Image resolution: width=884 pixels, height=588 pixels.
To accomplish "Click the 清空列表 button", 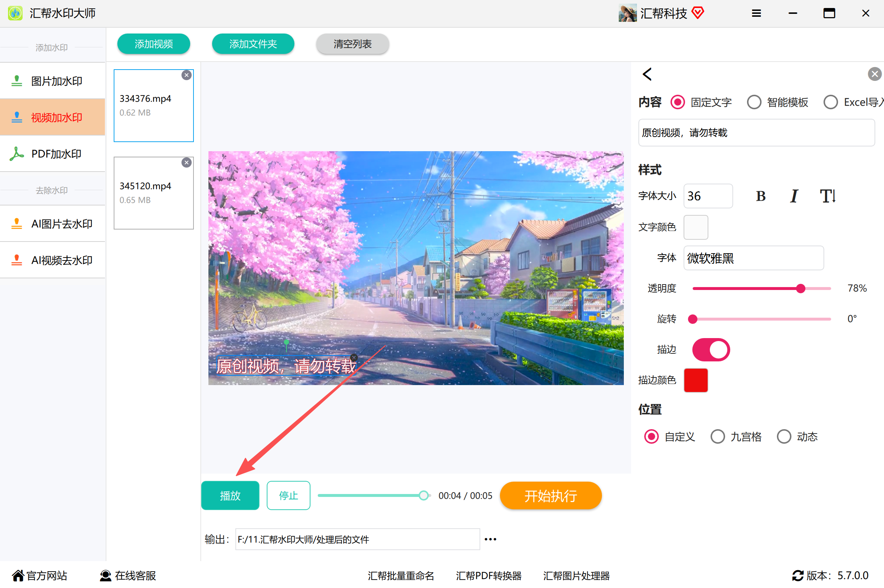I will click(353, 44).
